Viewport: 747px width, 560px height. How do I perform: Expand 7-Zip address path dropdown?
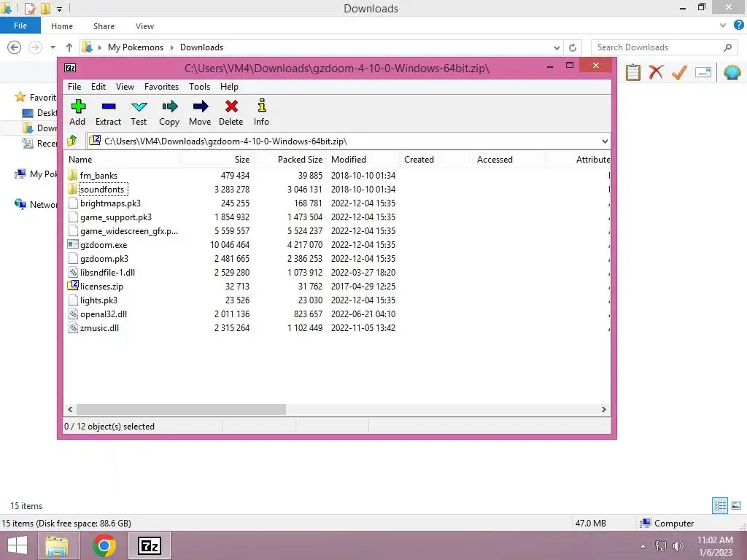pos(605,141)
